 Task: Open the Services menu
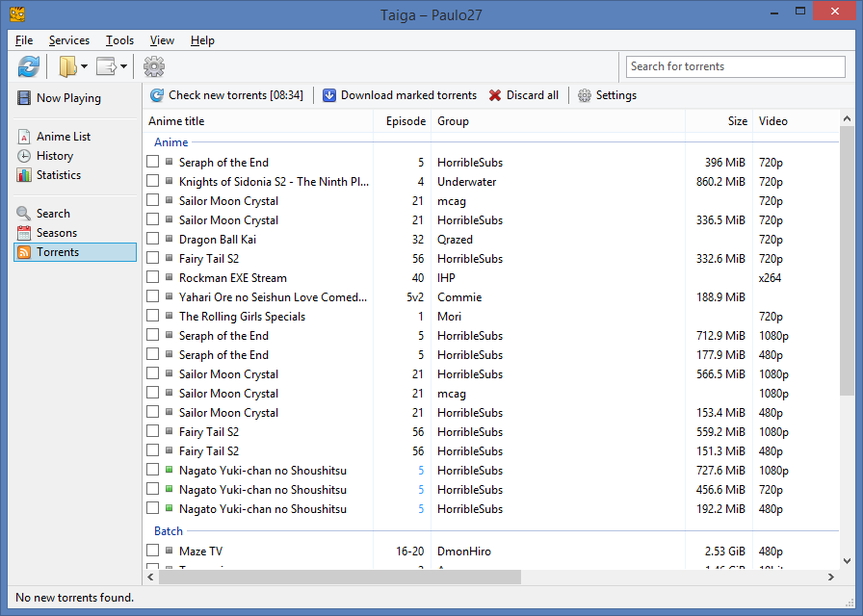(x=69, y=40)
